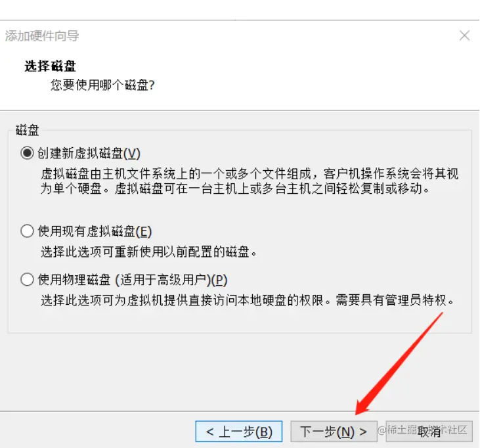Click the 使用物理磁盘 (适用于高级用户)(P) label text
The width and height of the screenshot is (480, 448).
(x=132, y=280)
